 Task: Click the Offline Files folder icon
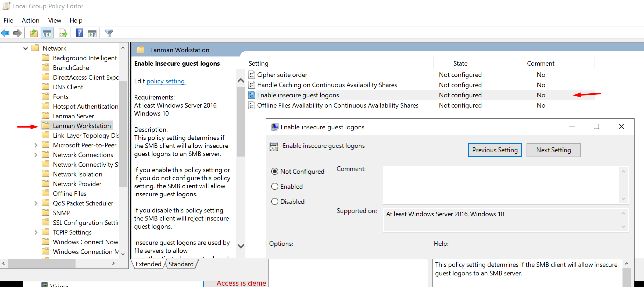click(46, 193)
